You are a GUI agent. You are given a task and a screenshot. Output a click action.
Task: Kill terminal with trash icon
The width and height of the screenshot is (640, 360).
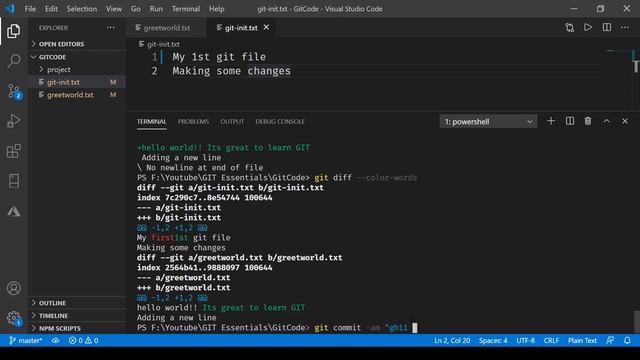coord(588,121)
